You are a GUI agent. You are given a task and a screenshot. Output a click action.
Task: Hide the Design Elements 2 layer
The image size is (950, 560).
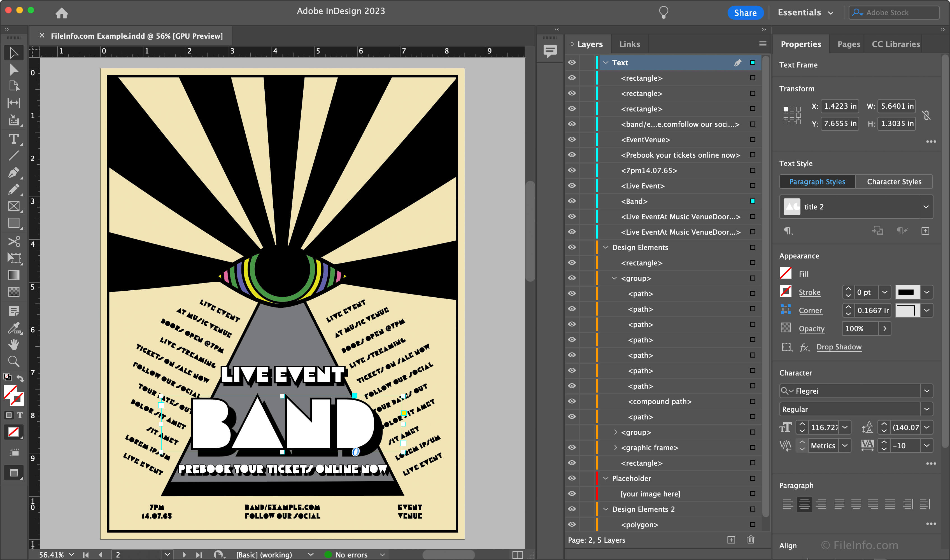pyautogui.click(x=571, y=509)
